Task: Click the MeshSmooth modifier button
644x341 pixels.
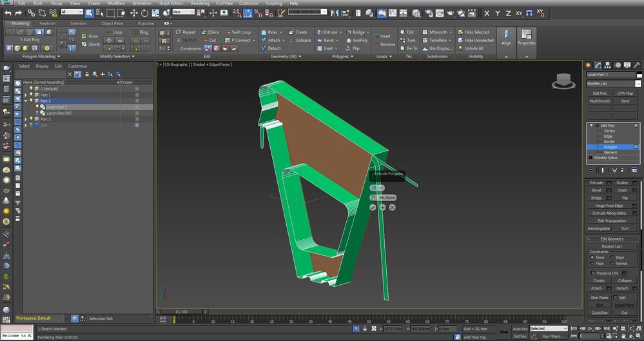Action: point(600,101)
